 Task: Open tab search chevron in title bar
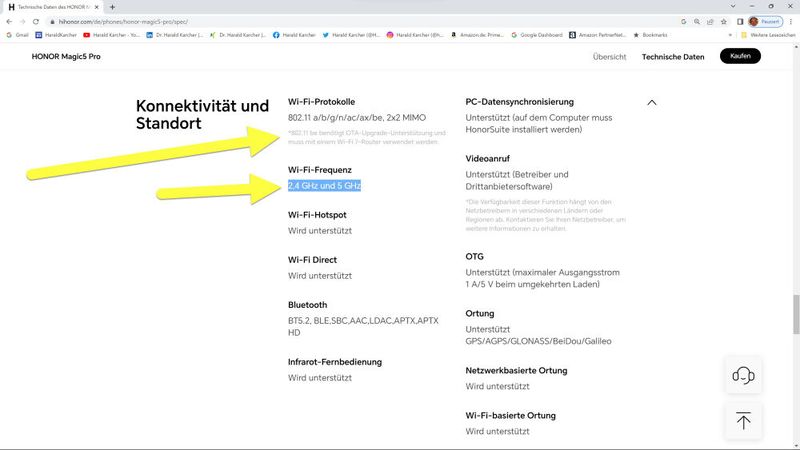click(733, 7)
